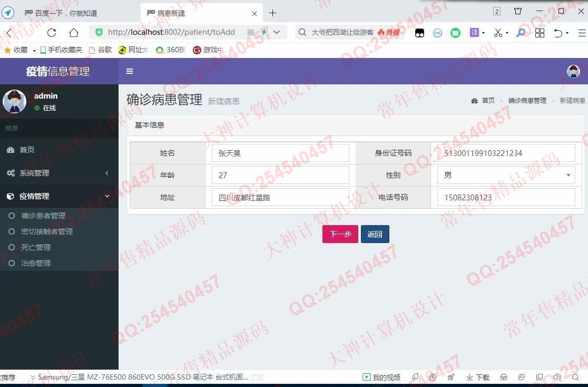588x387 pixels.
Task: Open 手机收藏夹 bookmark
Action: point(61,50)
